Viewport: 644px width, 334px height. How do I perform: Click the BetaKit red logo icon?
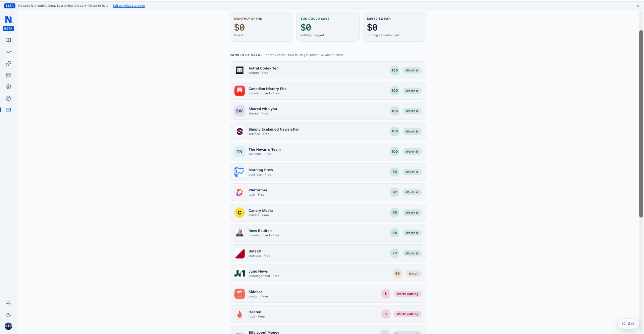(x=239, y=253)
